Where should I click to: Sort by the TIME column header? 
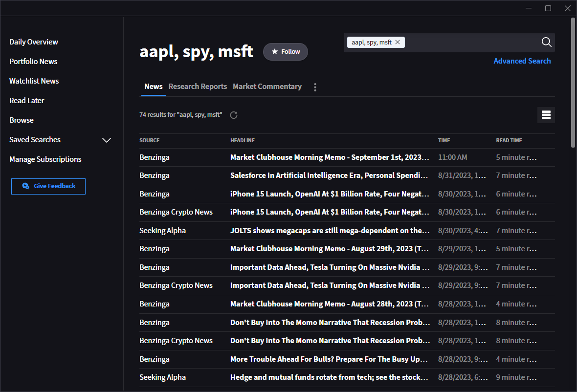point(444,140)
